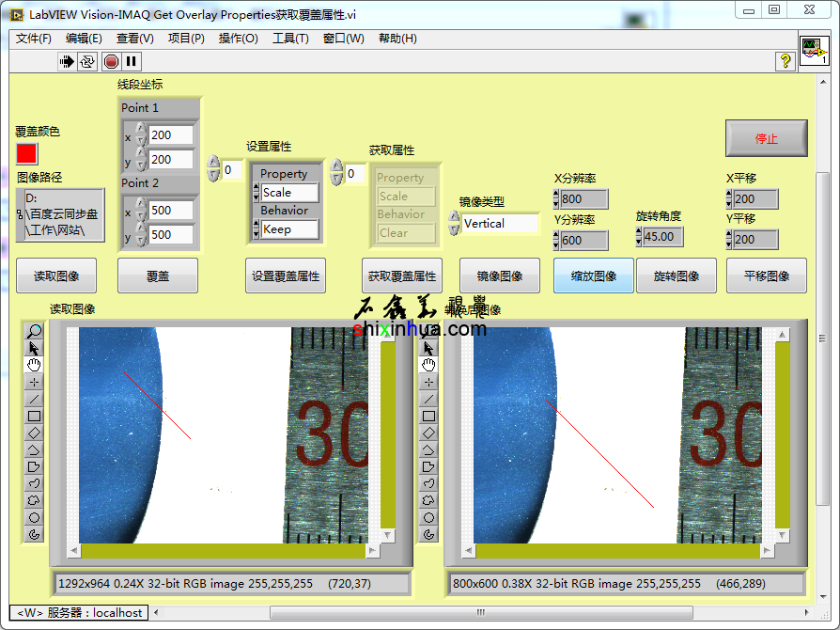Select the Pointer tool in right image palette
840x630 pixels.
[429, 348]
